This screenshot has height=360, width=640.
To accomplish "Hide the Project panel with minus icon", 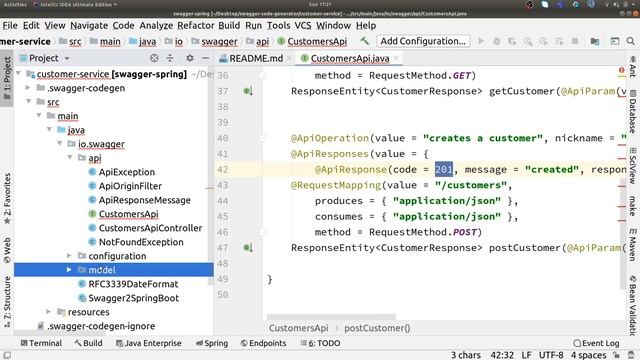I will pos(205,58).
